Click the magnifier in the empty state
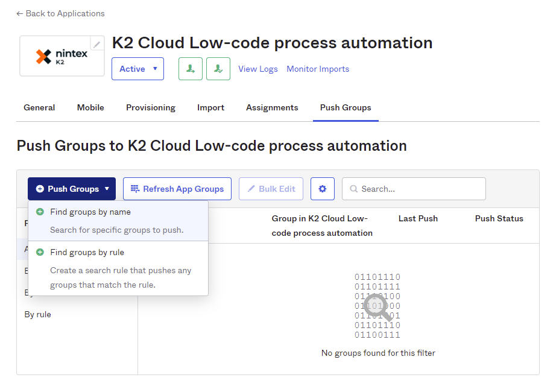 379,306
